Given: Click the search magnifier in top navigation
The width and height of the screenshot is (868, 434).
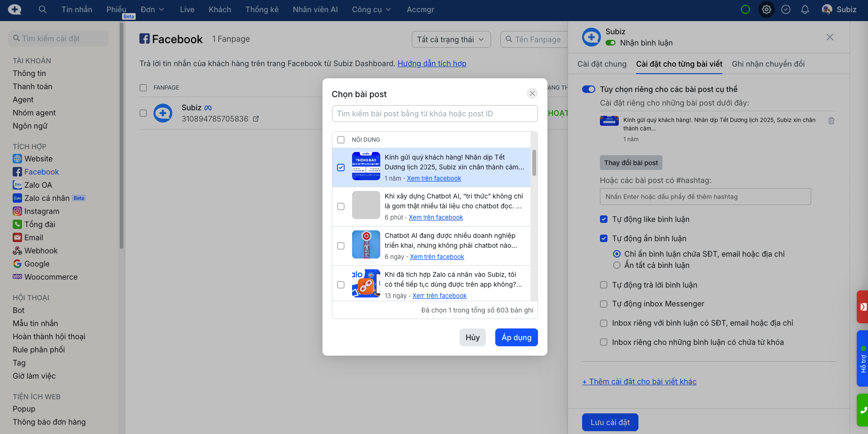Looking at the screenshot, I should pyautogui.click(x=42, y=9).
